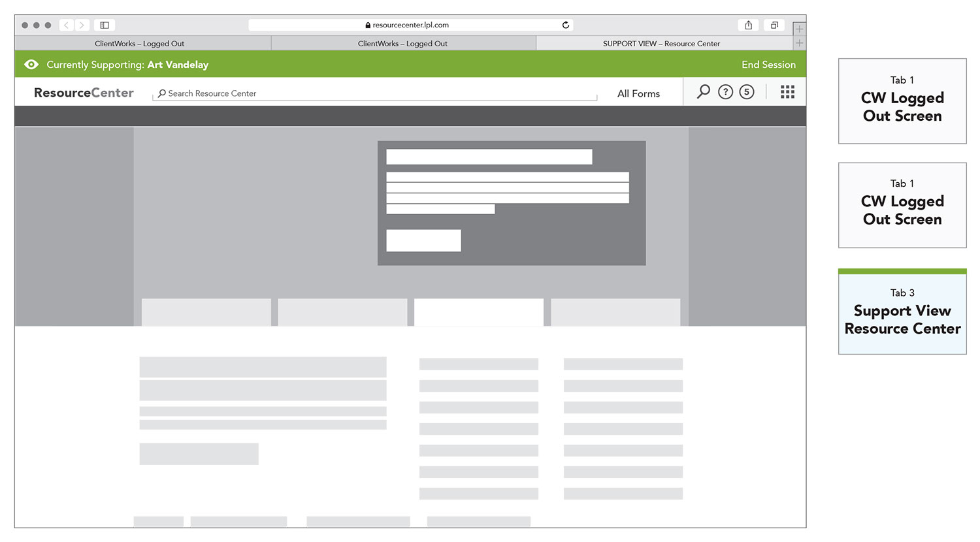Select the Tab 3 Support View card
This screenshot has width=980, height=542.
tap(902, 312)
